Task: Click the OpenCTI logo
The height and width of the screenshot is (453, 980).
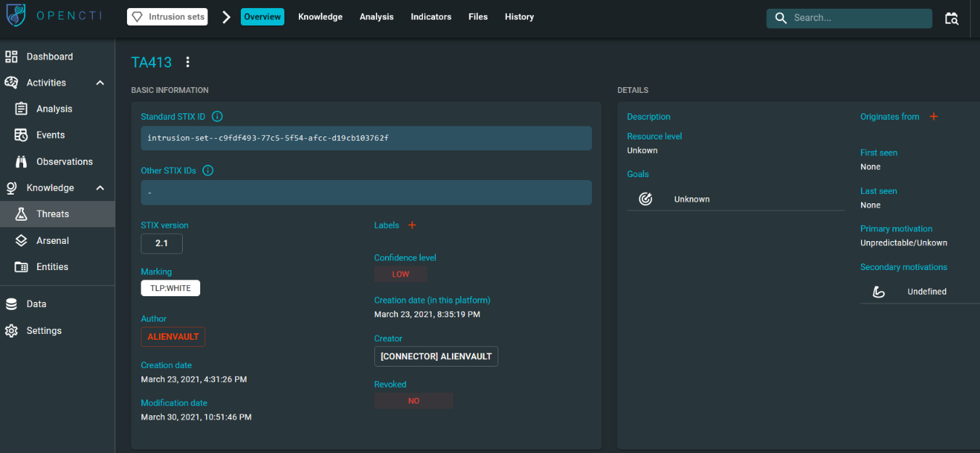Action: click(x=54, y=16)
